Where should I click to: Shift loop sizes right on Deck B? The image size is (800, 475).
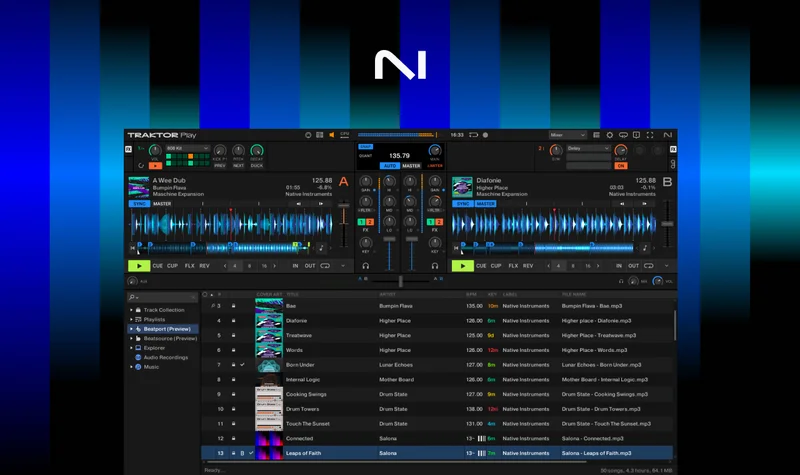tap(598, 266)
